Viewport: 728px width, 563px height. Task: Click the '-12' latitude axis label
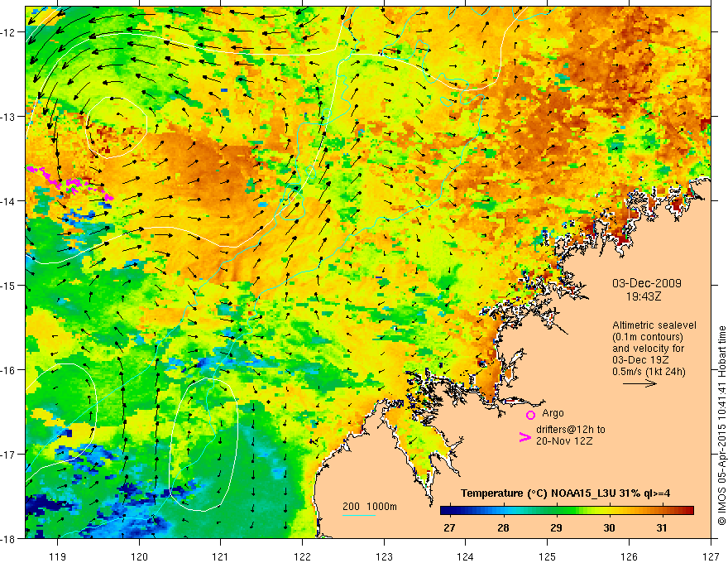pyautogui.click(x=8, y=32)
